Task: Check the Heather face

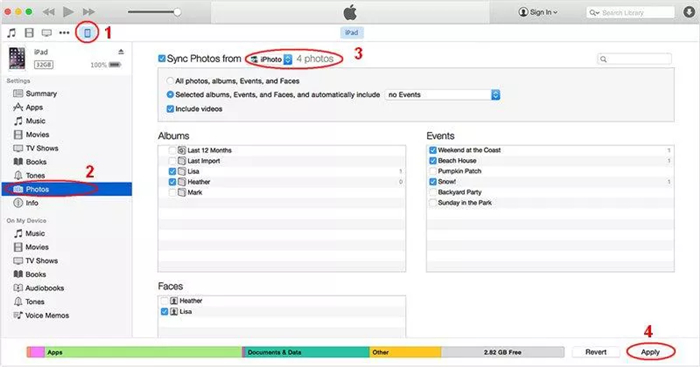Action: pyautogui.click(x=164, y=301)
